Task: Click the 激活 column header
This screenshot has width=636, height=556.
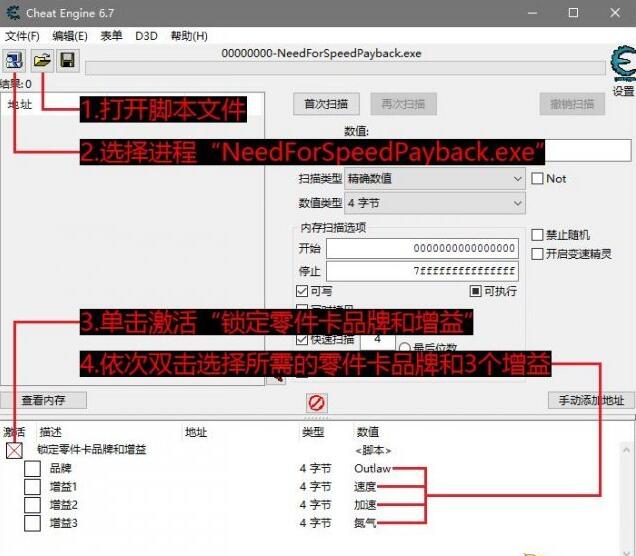Action: coord(15,432)
